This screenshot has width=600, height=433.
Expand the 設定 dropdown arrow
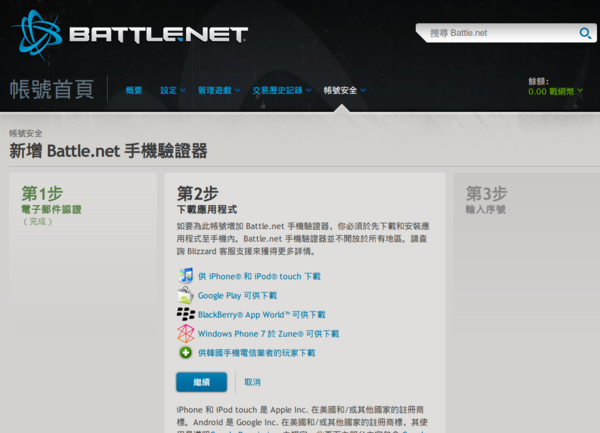pyautogui.click(x=183, y=91)
